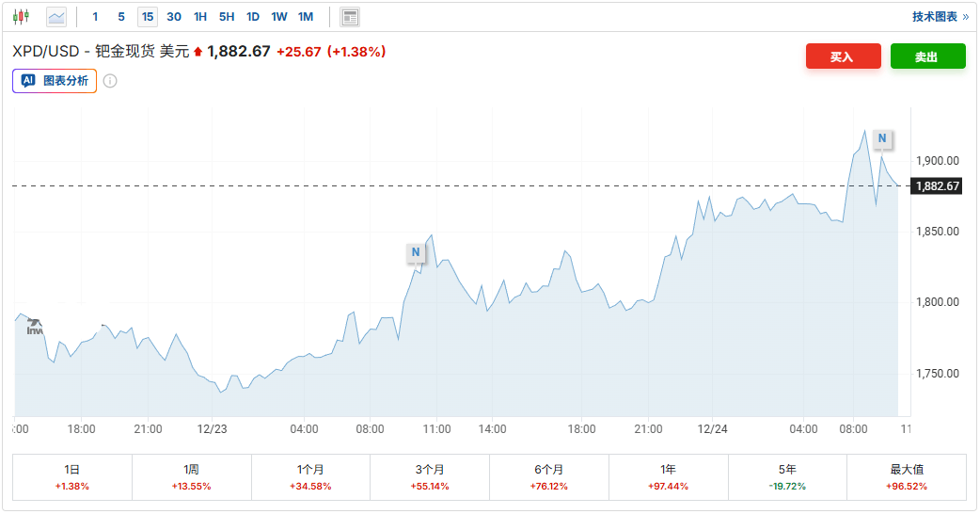Click the red up arrow beside the price
This screenshot has width=980, height=514.
[x=198, y=52]
